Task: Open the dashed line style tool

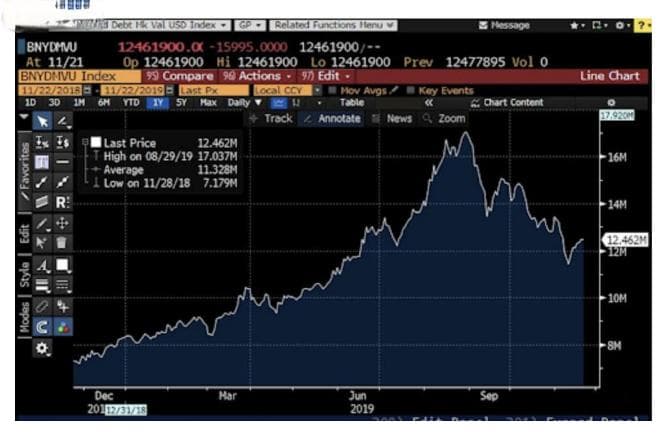Action: click(63, 285)
